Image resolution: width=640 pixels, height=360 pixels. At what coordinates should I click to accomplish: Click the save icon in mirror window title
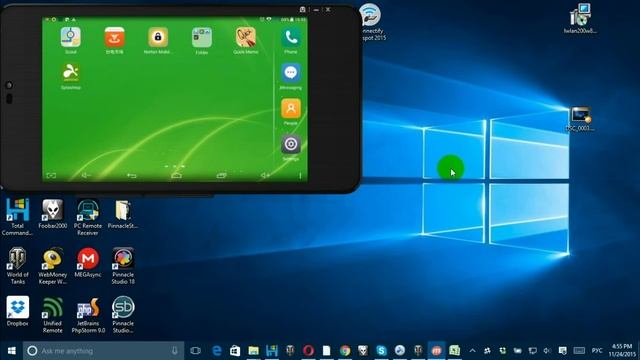click(302, 9)
